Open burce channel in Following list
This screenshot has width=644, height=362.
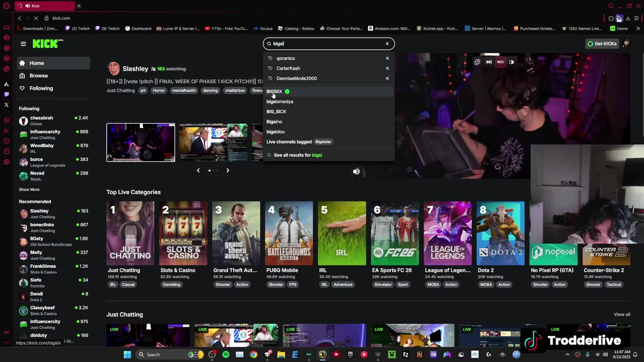click(53, 162)
